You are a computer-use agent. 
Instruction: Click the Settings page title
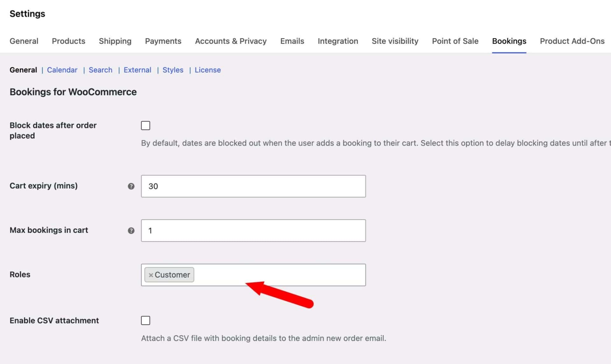27,14
